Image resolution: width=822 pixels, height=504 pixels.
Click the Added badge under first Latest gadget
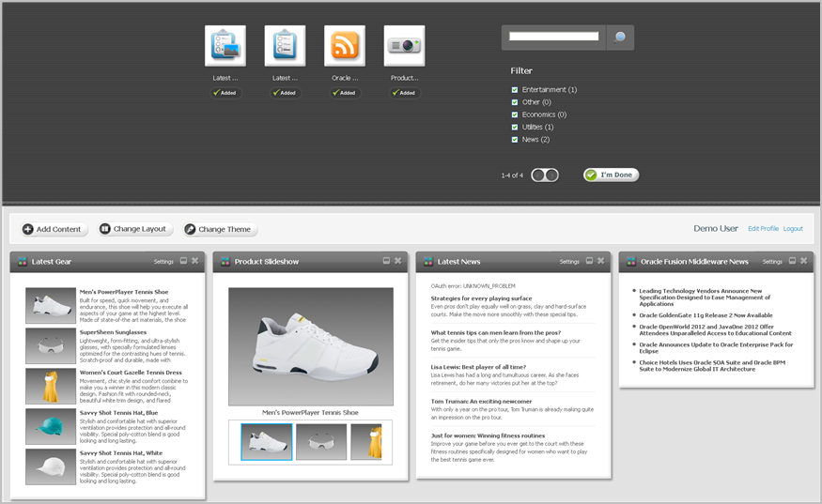(x=225, y=93)
